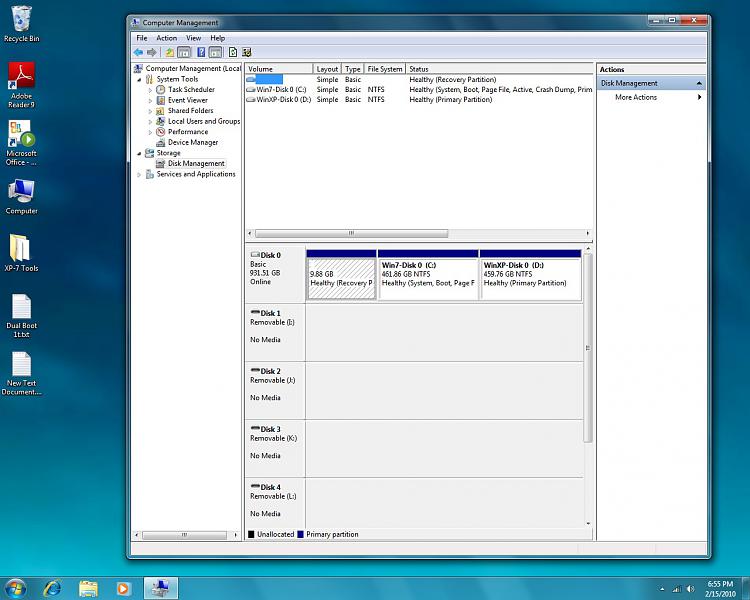
Task: Open the Action menu
Action: [166, 38]
